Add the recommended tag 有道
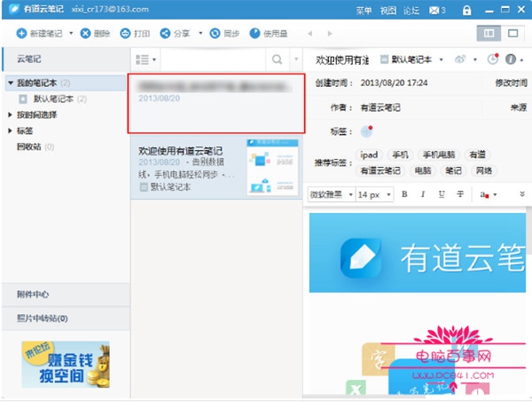532x402 pixels. point(477,154)
